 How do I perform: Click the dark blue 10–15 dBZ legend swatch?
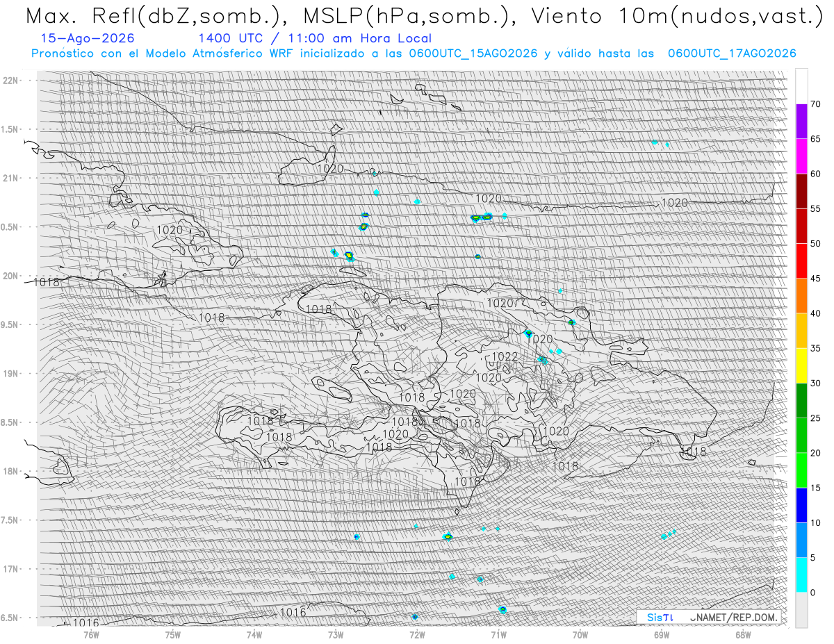pos(801,505)
